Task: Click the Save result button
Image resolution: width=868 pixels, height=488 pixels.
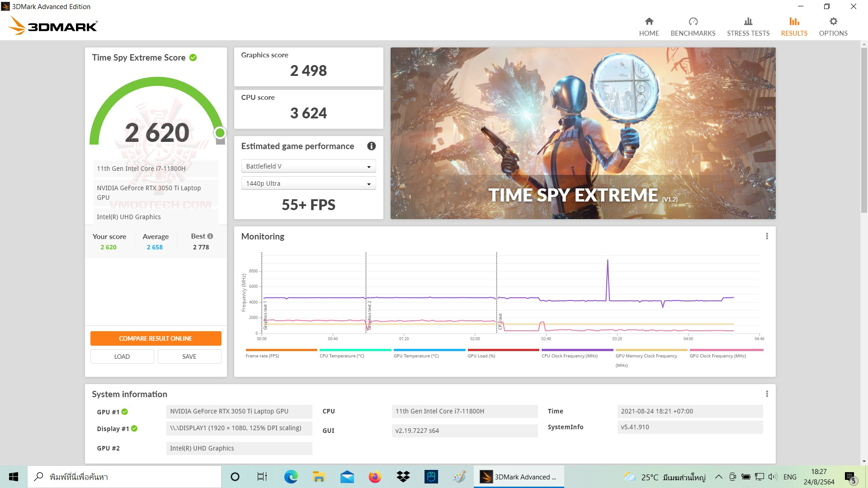Action: pos(189,357)
